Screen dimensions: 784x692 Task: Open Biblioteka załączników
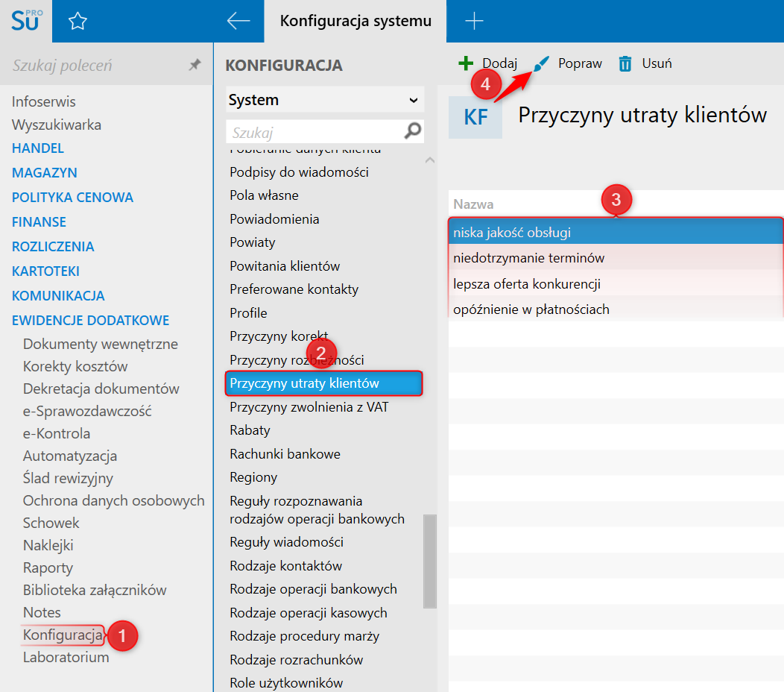(95, 590)
